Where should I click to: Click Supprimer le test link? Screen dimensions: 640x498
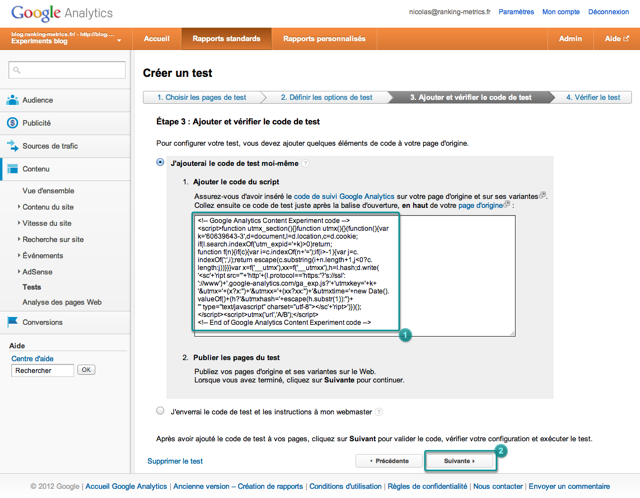coord(175,461)
